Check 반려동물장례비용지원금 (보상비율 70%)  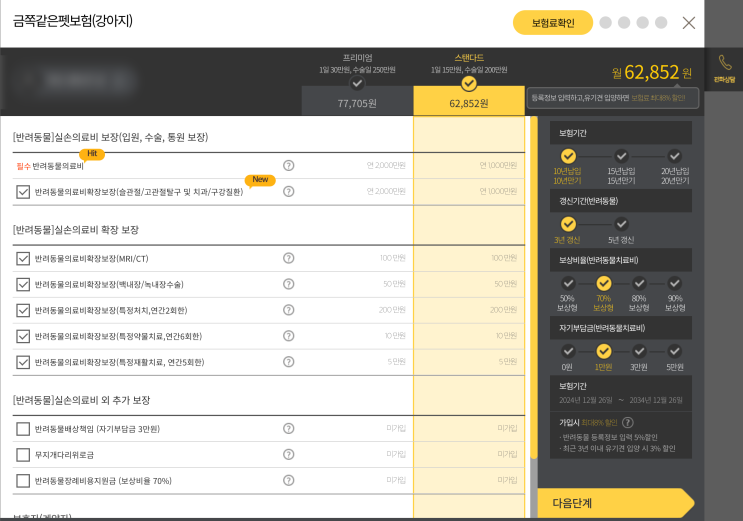(x=23, y=481)
